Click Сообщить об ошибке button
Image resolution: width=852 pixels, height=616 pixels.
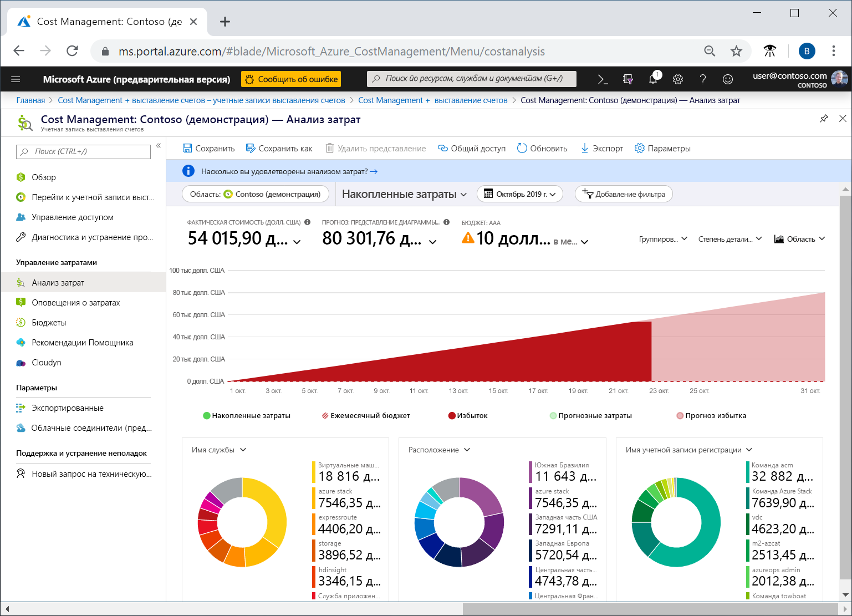coord(291,79)
